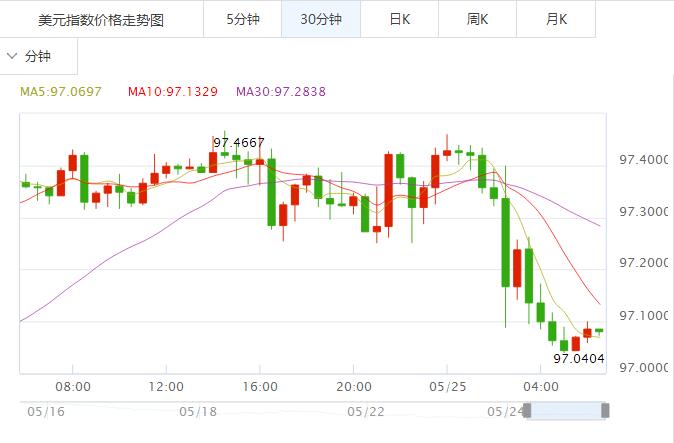Click the 05/18 date on timeline
674x443 pixels.
pos(198,411)
